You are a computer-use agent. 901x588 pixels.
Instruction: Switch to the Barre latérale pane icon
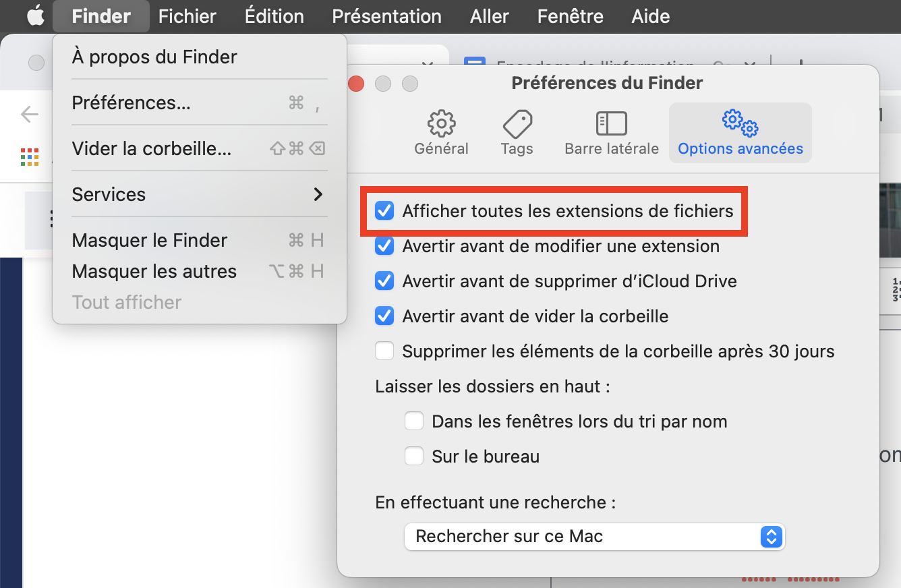click(x=612, y=124)
